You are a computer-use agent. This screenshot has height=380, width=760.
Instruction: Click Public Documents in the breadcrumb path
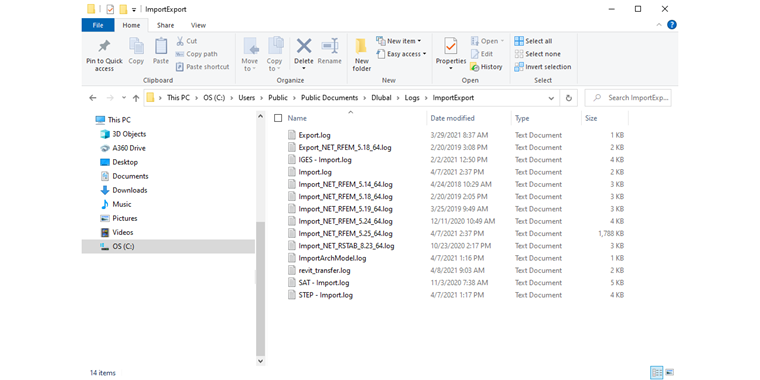coord(329,98)
